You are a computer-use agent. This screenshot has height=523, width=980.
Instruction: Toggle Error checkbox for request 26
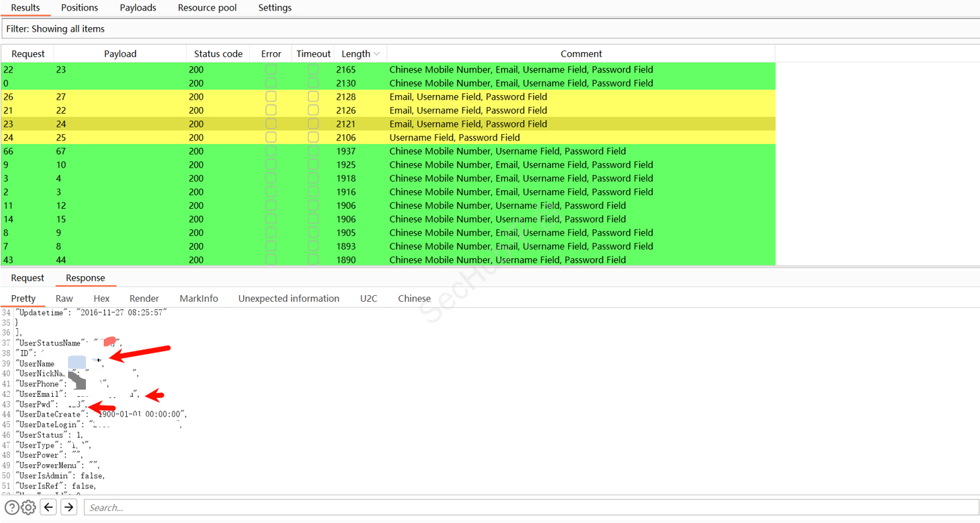[x=271, y=96]
